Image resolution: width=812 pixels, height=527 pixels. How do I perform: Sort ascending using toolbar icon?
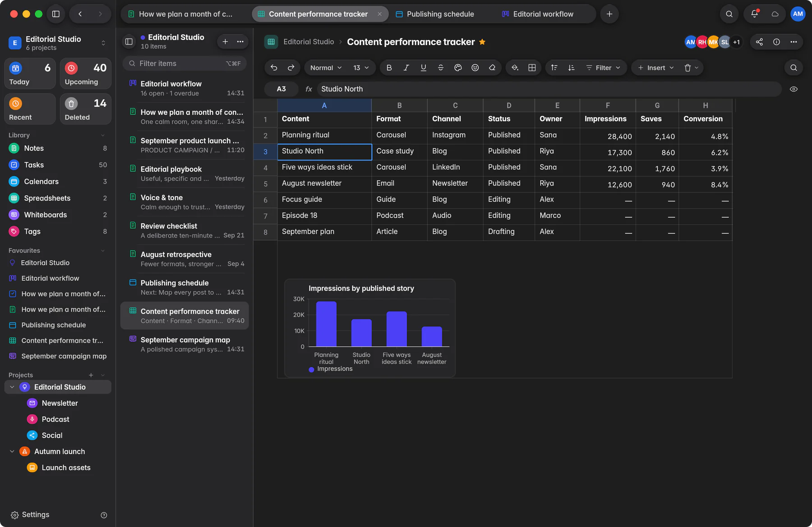(x=554, y=68)
